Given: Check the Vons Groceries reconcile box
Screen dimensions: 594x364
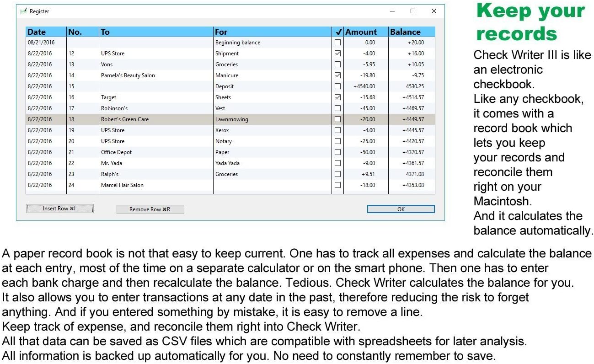Looking at the screenshot, I should [x=337, y=64].
